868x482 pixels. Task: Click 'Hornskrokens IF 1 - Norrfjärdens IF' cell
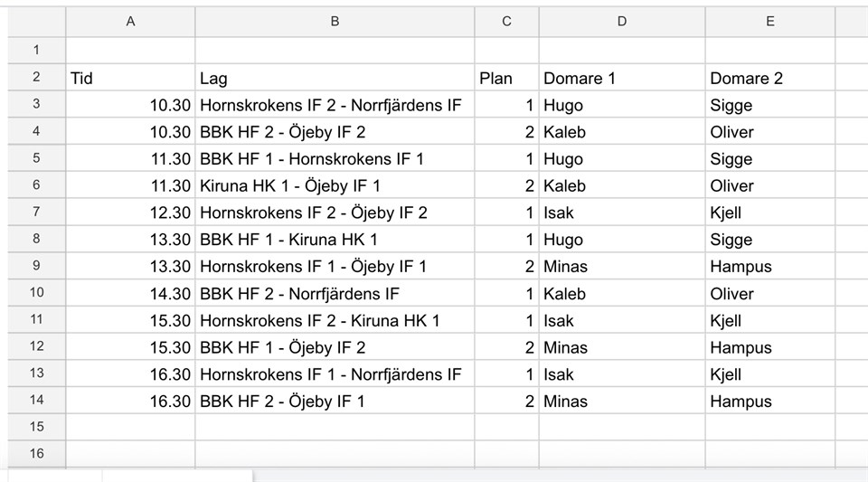(x=335, y=374)
